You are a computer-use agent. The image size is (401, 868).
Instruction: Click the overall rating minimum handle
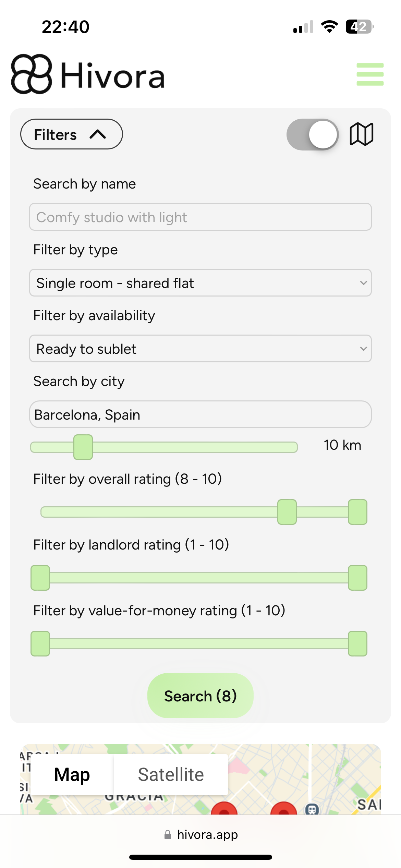[x=287, y=512]
